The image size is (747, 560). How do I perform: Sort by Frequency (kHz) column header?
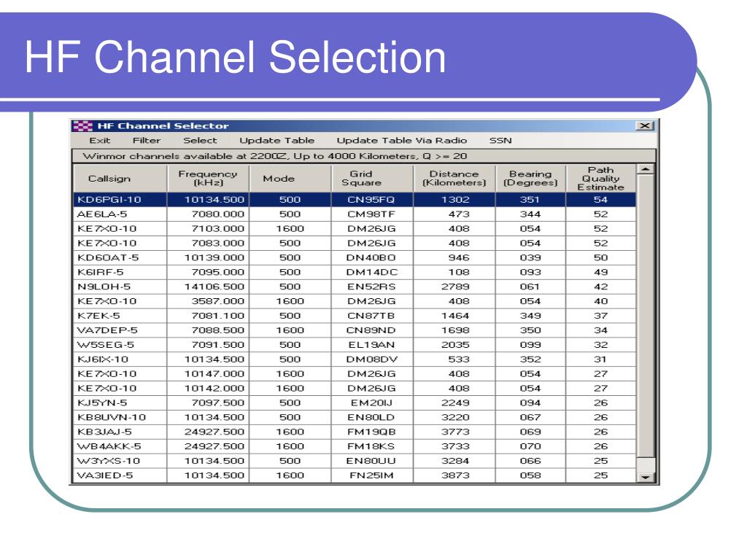tap(208, 178)
